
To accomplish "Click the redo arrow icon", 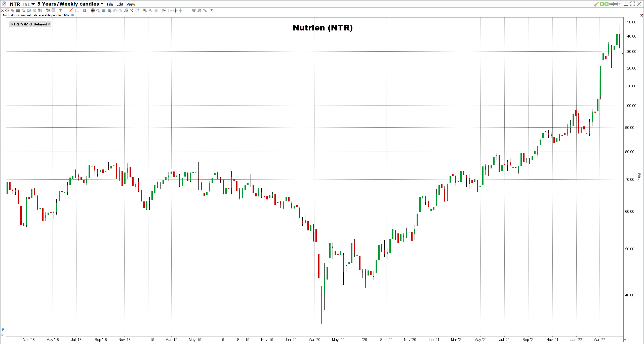I will coord(120,11).
